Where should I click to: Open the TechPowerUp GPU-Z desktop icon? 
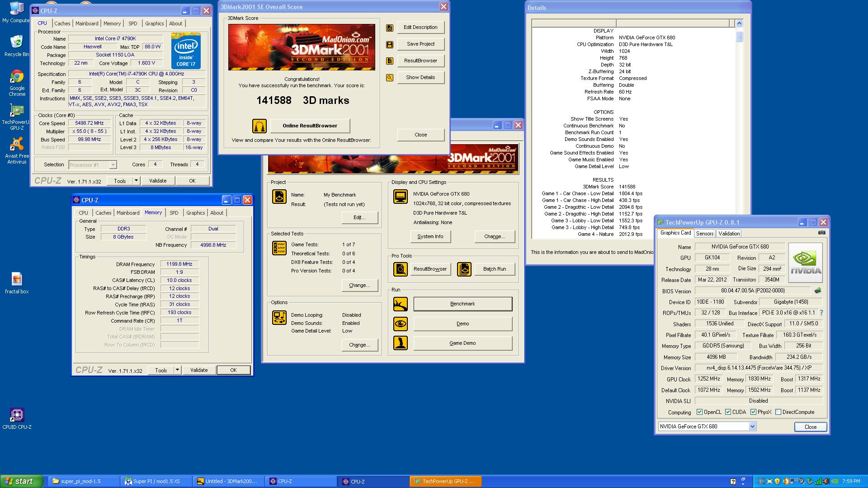tap(17, 117)
